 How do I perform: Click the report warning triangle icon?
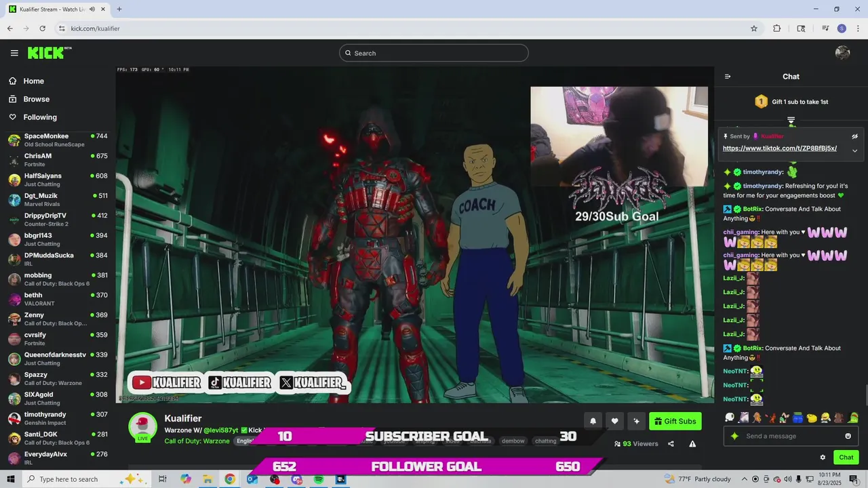click(x=692, y=444)
